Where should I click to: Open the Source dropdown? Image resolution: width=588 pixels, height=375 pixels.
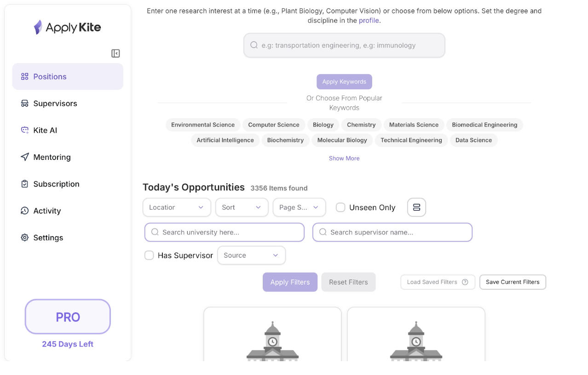coord(251,255)
